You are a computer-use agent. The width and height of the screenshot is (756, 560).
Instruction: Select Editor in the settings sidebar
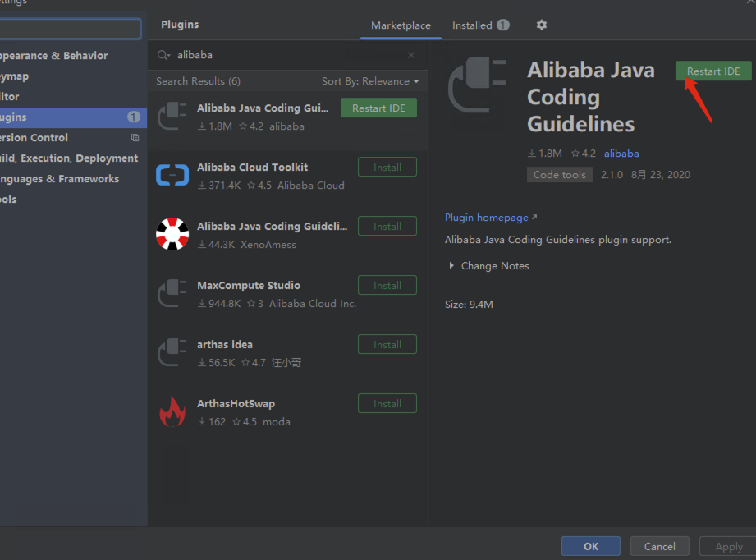73,96
